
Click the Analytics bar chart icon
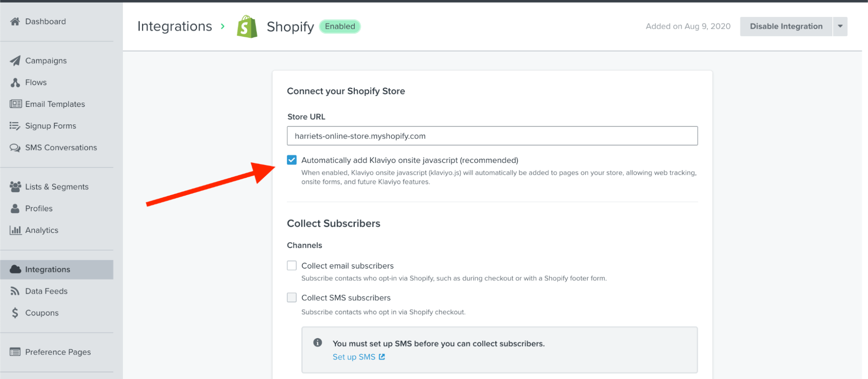(15, 230)
